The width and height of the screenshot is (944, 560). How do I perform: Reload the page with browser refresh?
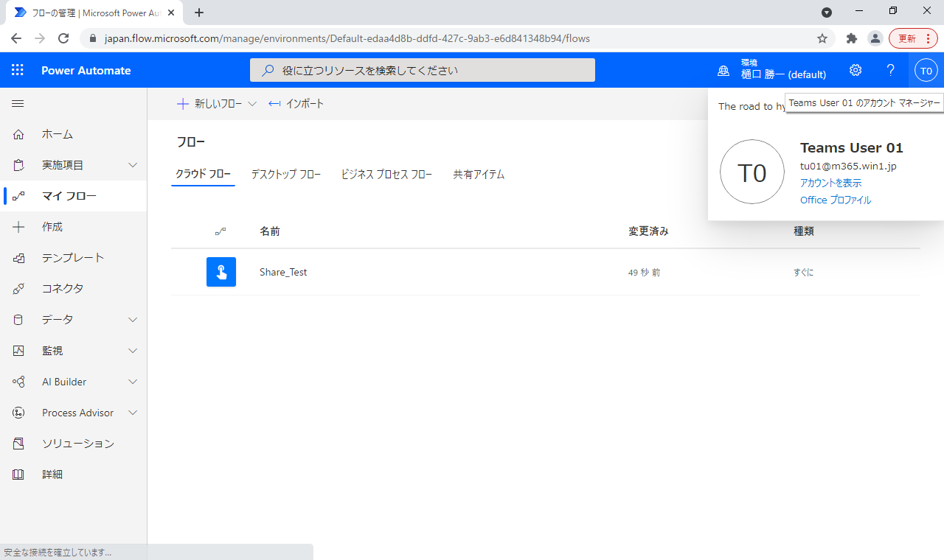(63, 38)
